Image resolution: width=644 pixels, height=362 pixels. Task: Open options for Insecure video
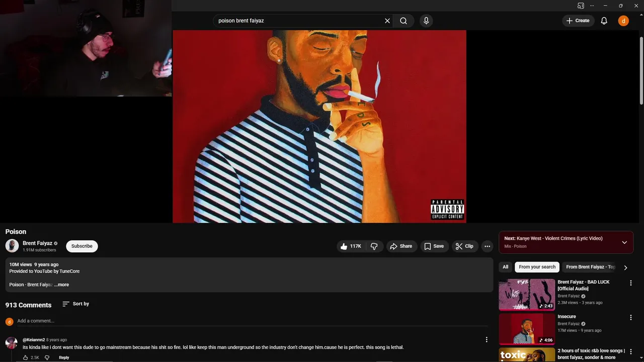[x=631, y=318]
